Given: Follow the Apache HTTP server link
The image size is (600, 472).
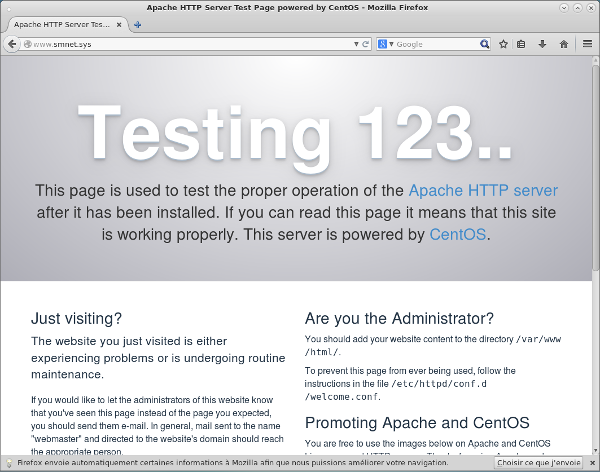Looking at the screenshot, I should click(483, 190).
